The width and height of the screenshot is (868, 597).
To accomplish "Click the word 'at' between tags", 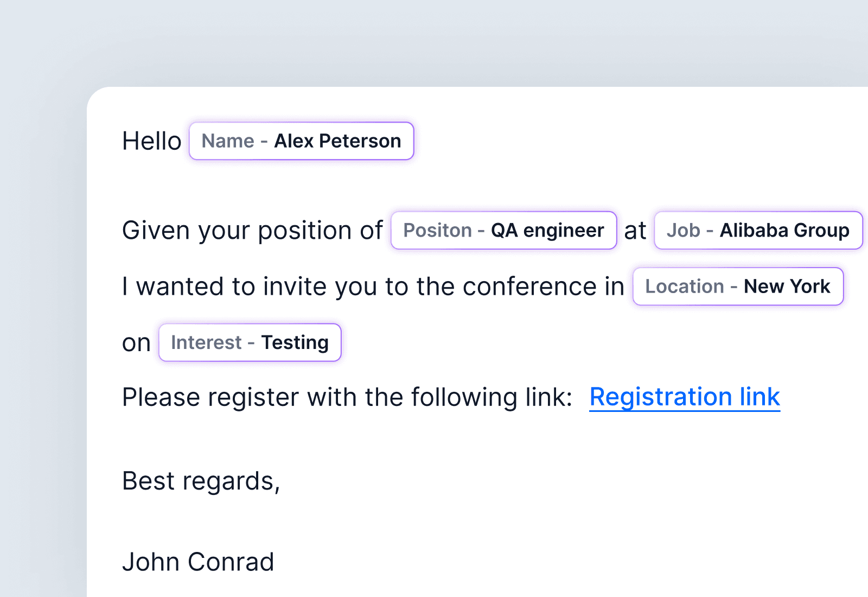I will pos(635,231).
